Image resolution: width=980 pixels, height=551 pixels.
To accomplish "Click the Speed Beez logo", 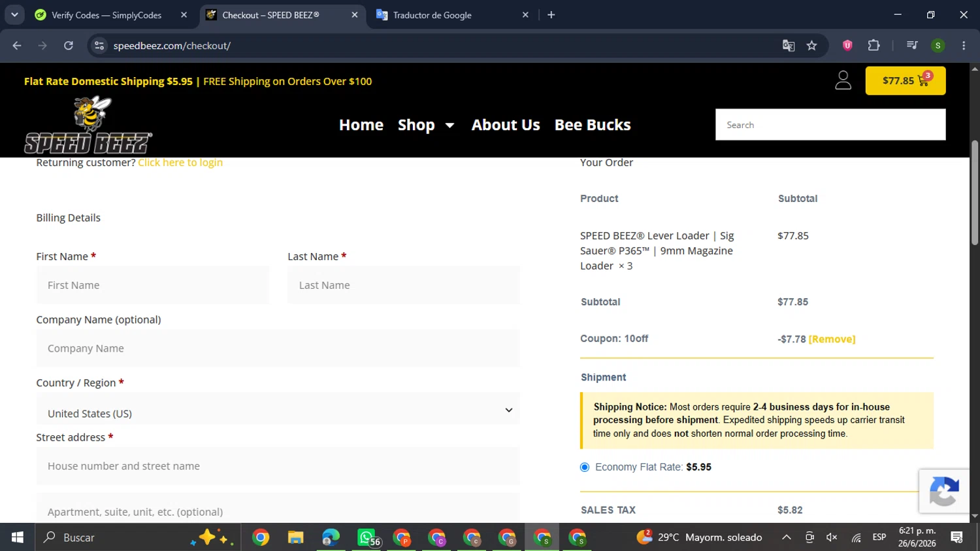I will pos(88,125).
